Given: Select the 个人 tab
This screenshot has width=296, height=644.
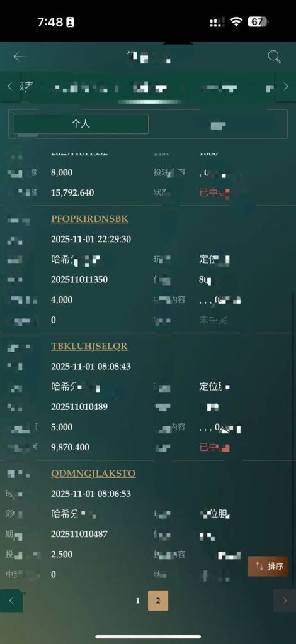Looking at the screenshot, I should click(x=81, y=124).
